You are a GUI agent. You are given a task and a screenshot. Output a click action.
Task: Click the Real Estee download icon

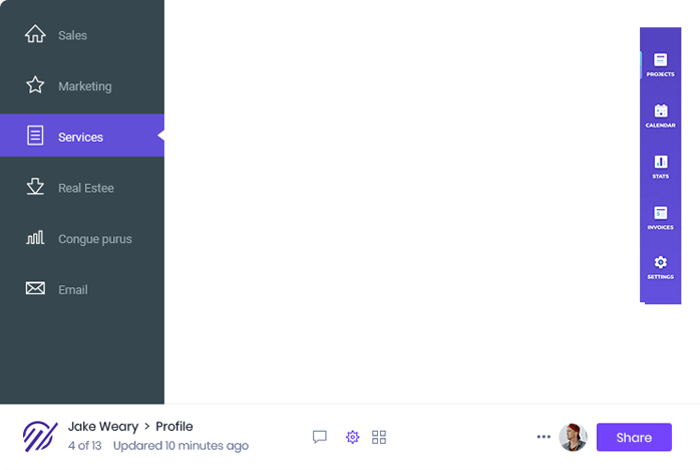35,187
